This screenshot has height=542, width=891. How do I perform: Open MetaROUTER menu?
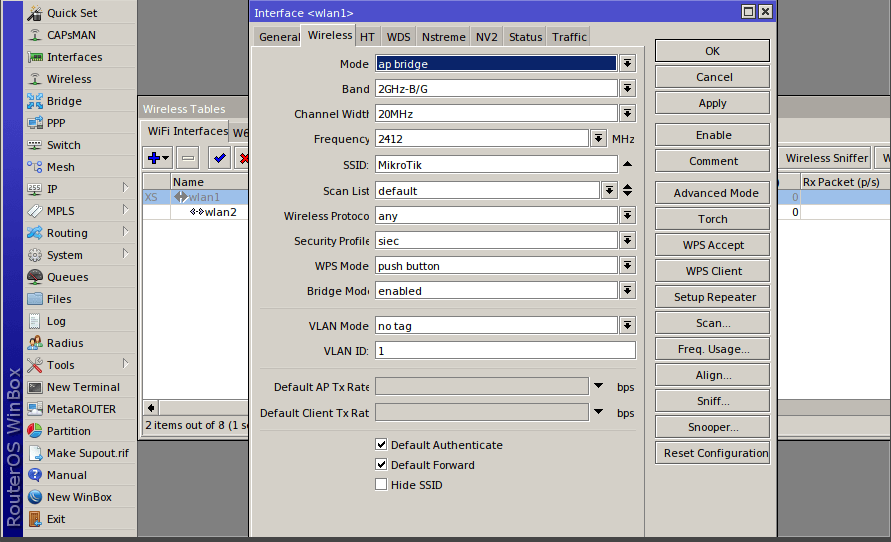click(x=81, y=409)
